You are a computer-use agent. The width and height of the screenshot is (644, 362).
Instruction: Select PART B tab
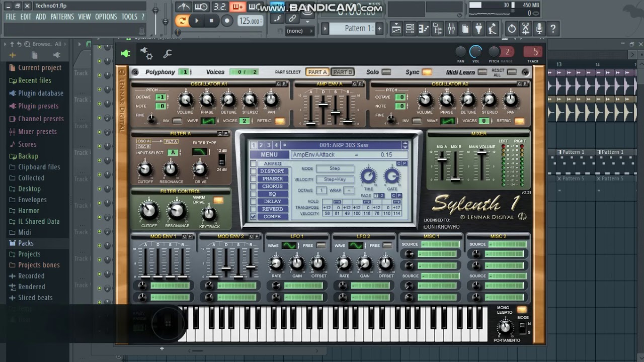click(342, 72)
